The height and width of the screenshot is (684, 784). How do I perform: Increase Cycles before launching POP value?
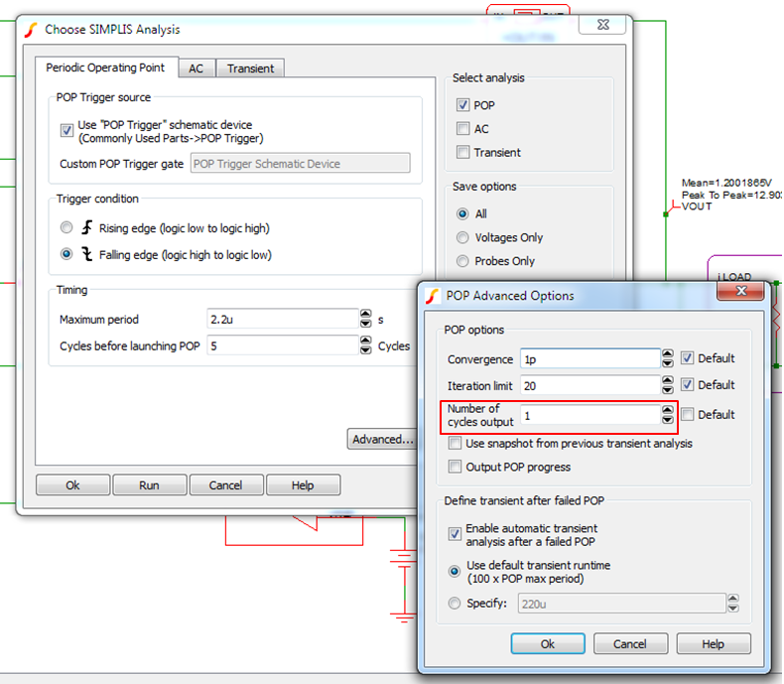[366, 341]
